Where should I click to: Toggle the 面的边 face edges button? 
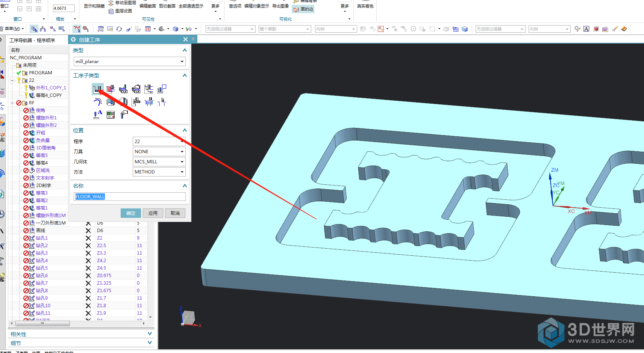click(303, 9)
